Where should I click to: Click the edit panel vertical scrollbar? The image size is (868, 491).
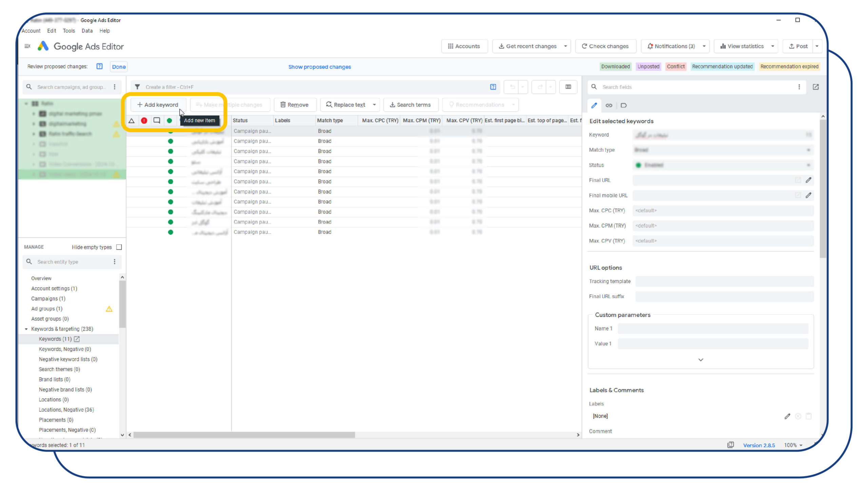coord(823,189)
